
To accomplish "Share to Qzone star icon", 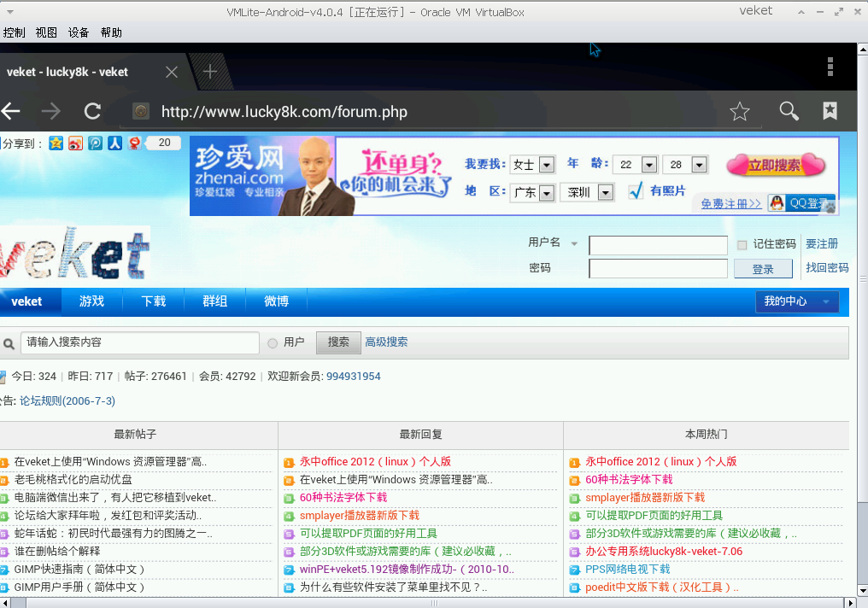I will (56, 143).
